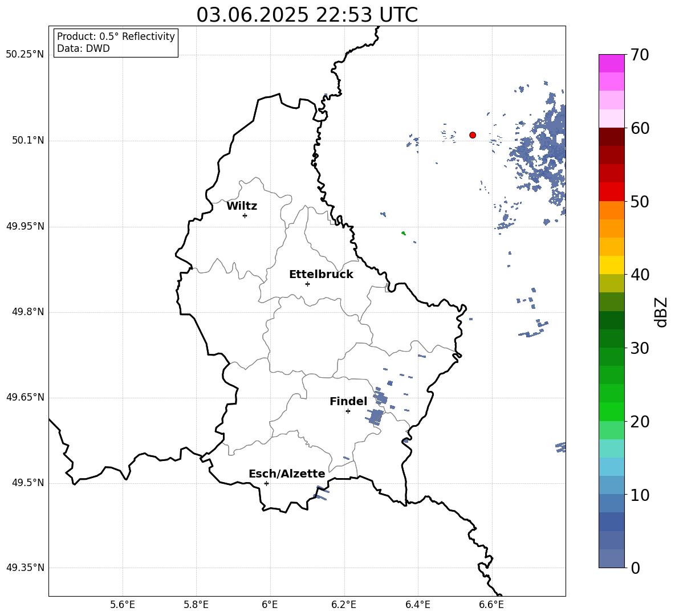Viewport: 675px width, 616px height.
Task: Click the Ettelbruck city label
Action: (321, 275)
